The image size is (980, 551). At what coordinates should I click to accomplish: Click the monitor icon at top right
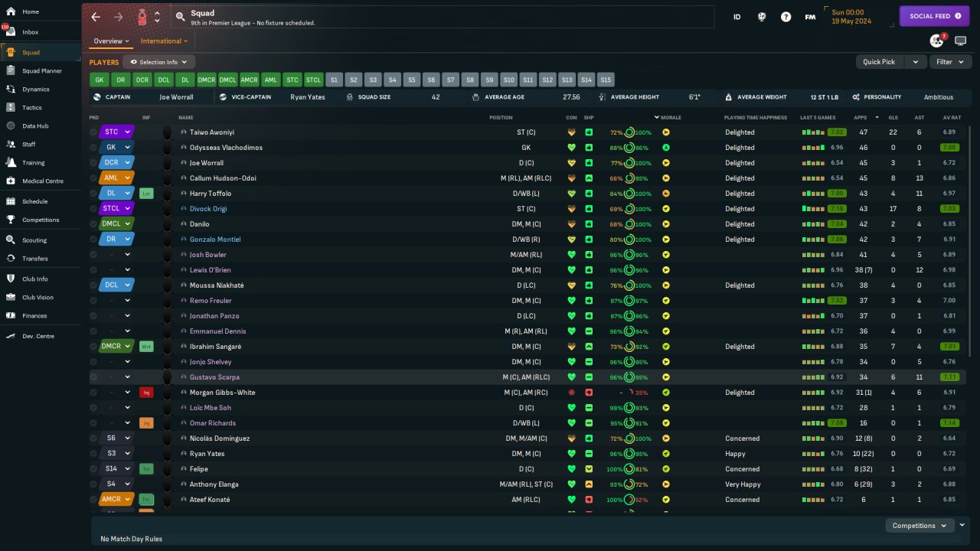click(x=960, y=41)
